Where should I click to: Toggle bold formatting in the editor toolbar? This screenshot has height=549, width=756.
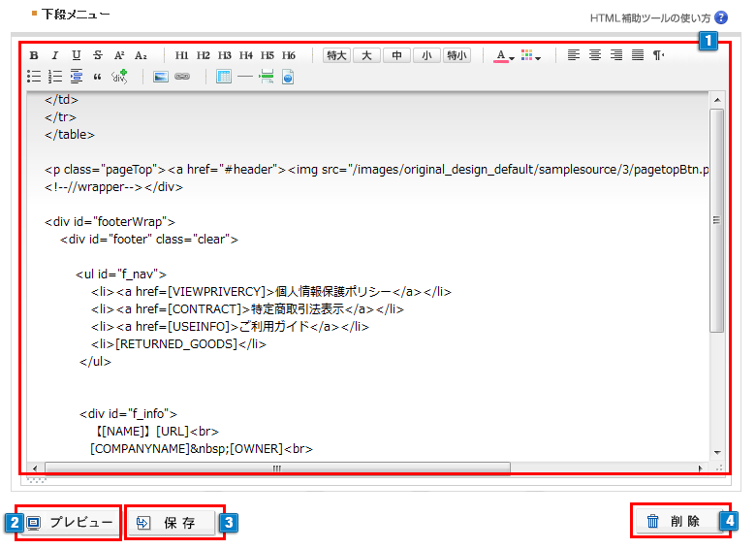(x=34, y=55)
